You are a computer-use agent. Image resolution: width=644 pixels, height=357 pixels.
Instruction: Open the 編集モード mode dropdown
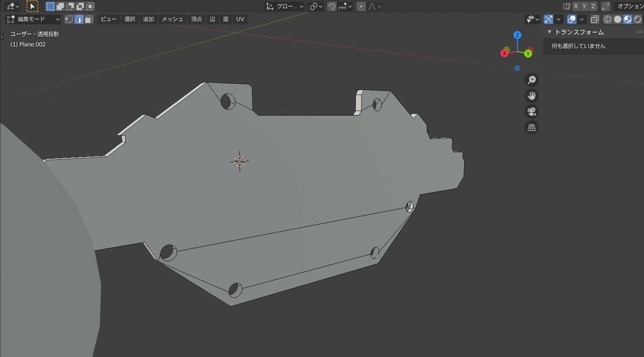point(33,19)
